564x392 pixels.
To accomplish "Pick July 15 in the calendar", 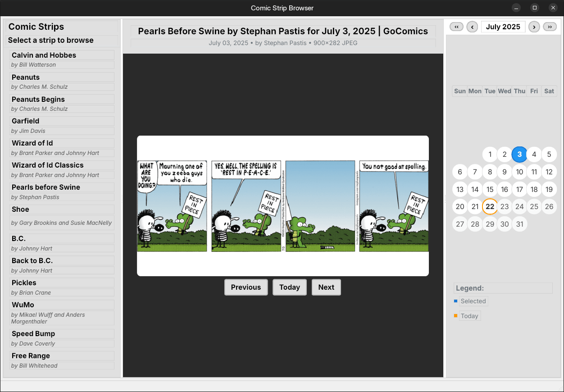I will pyautogui.click(x=490, y=189).
